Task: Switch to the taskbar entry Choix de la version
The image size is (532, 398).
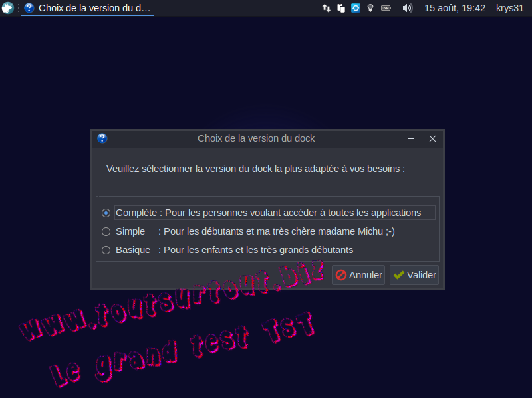Action: 88,8
